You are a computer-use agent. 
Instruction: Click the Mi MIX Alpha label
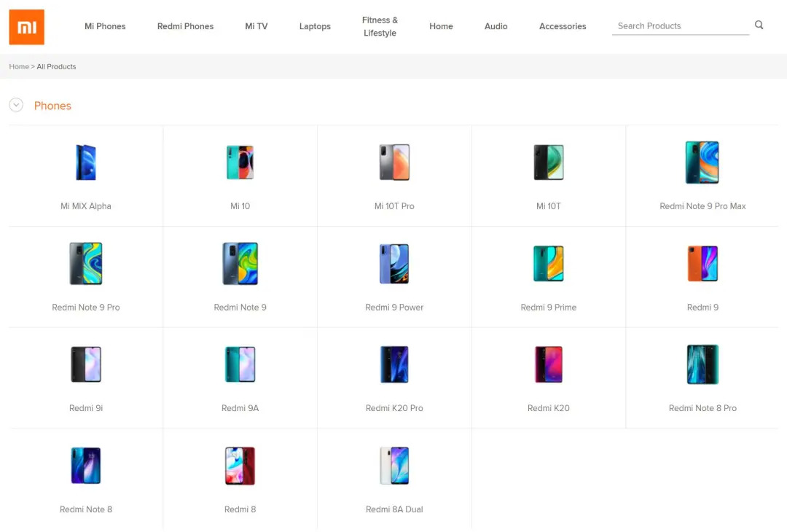86,206
